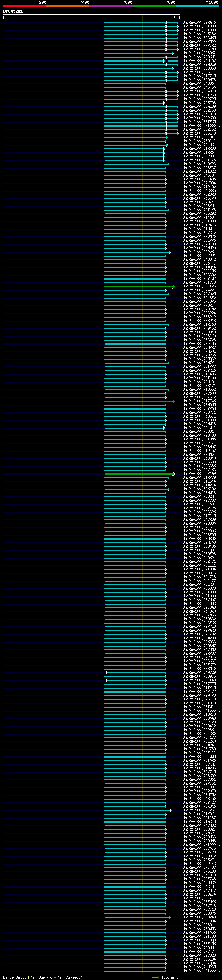222x980 pixels.
Task: Select hit label UniRef100_P13552
Action: 199,390
